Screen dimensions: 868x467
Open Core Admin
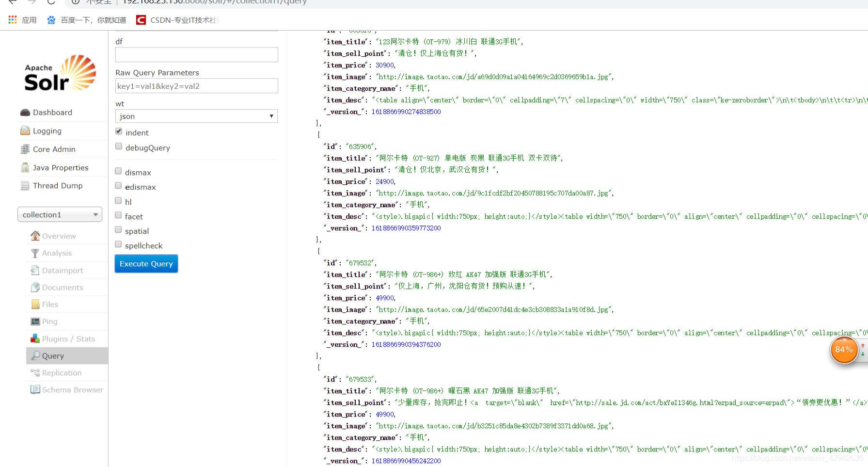pos(54,149)
